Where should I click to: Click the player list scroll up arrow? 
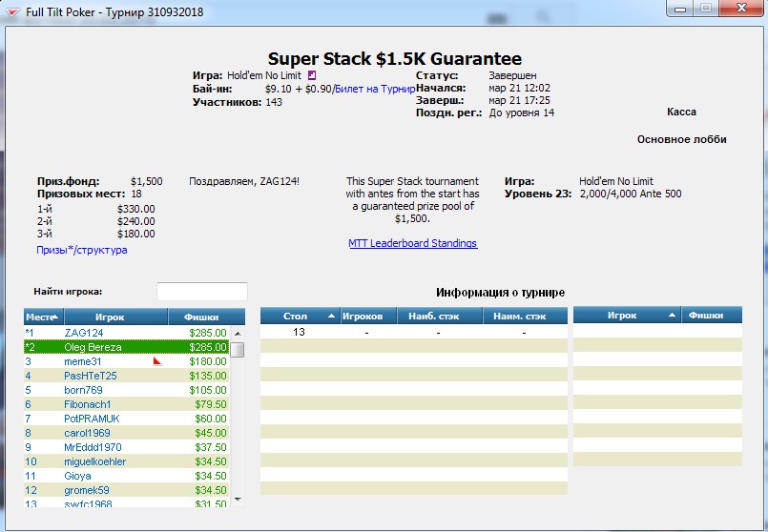pos(238,334)
